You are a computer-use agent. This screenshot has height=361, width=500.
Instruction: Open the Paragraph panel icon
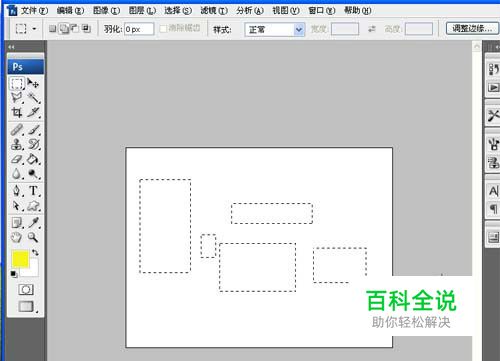click(493, 209)
